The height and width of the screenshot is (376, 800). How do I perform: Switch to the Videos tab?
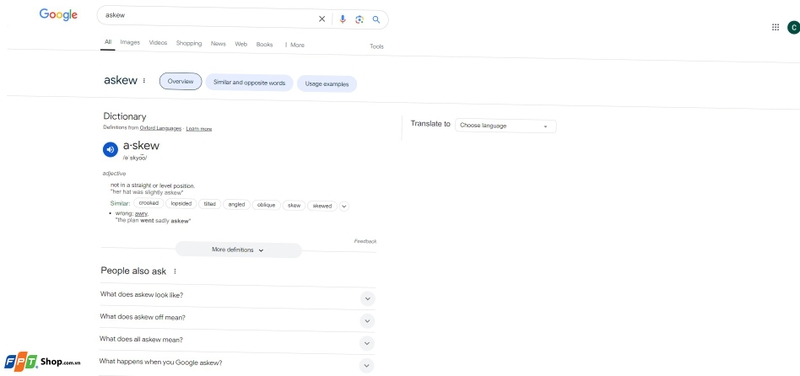[x=158, y=43]
